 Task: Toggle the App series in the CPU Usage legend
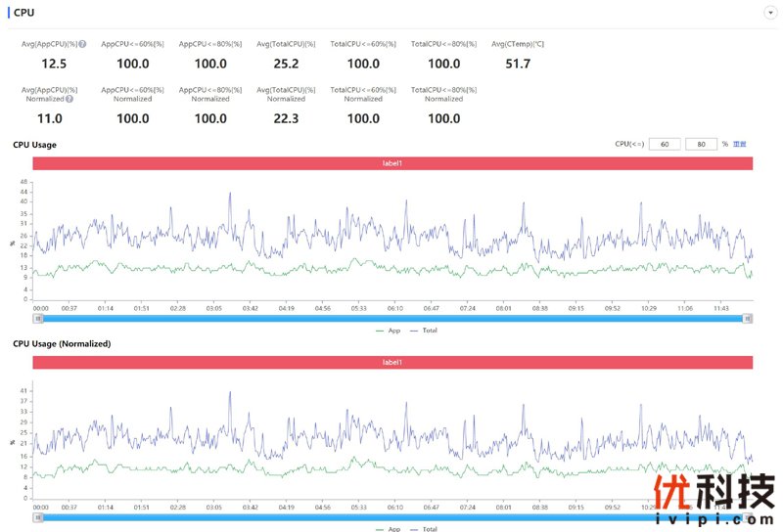tap(388, 331)
